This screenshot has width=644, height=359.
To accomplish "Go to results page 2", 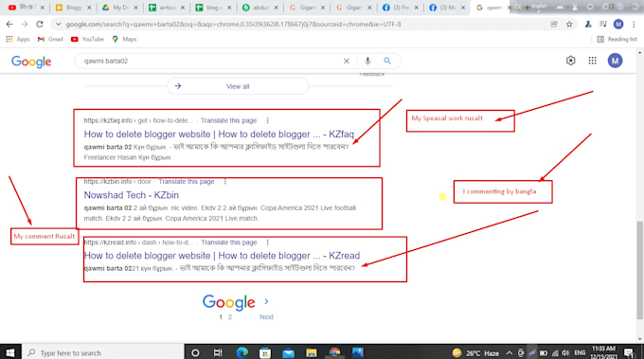I will [230, 317].
